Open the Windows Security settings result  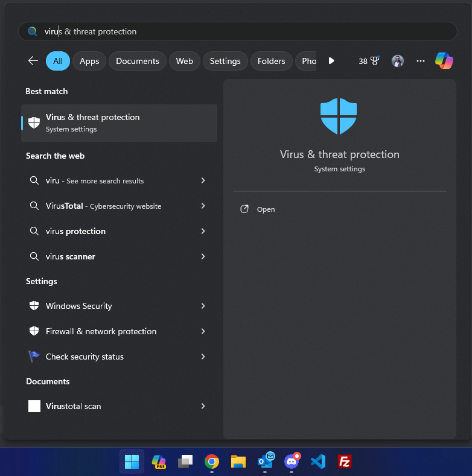[119, 306]
